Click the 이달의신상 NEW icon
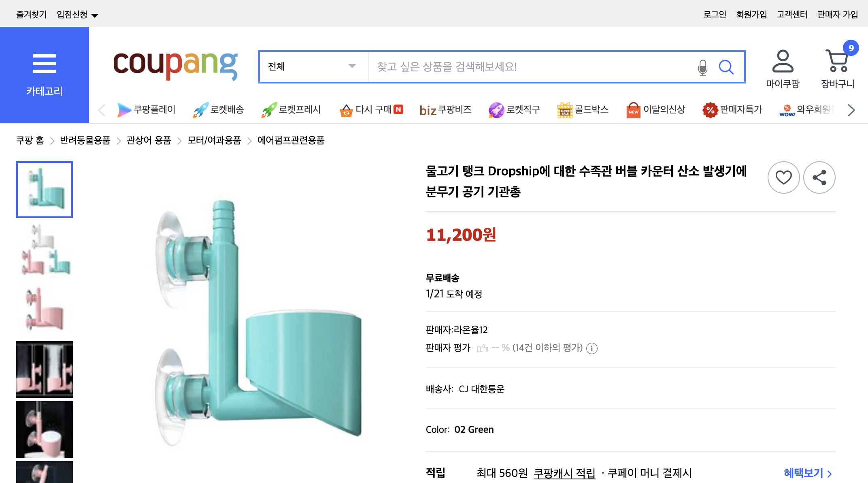This screenshot has height=483, width=868. click(x=634, y=109)
